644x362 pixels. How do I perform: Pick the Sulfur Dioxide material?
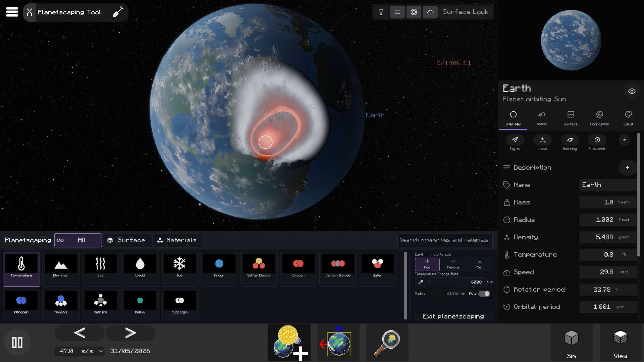259,269
